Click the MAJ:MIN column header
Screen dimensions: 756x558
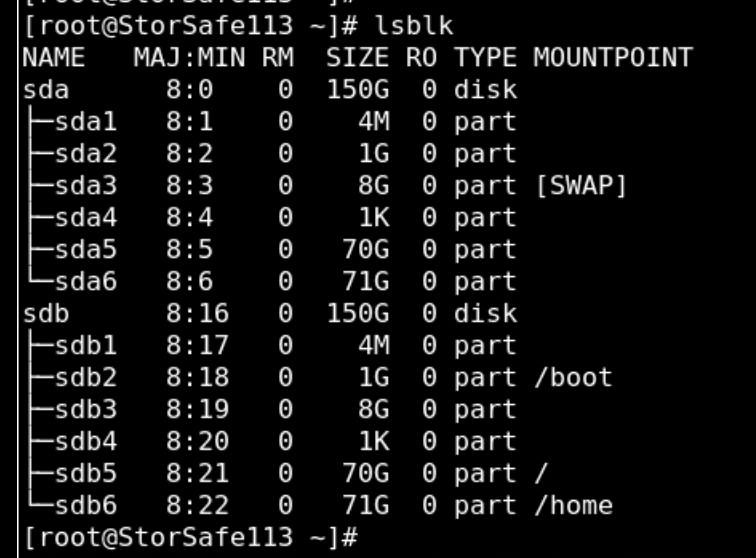click(x=189, y=58)
